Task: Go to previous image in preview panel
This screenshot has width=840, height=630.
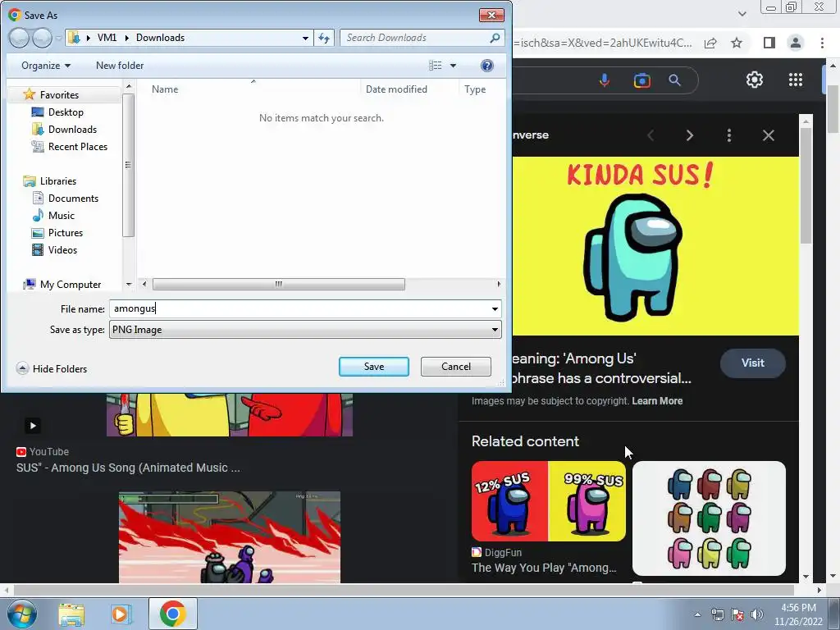Action: (651, 135)
